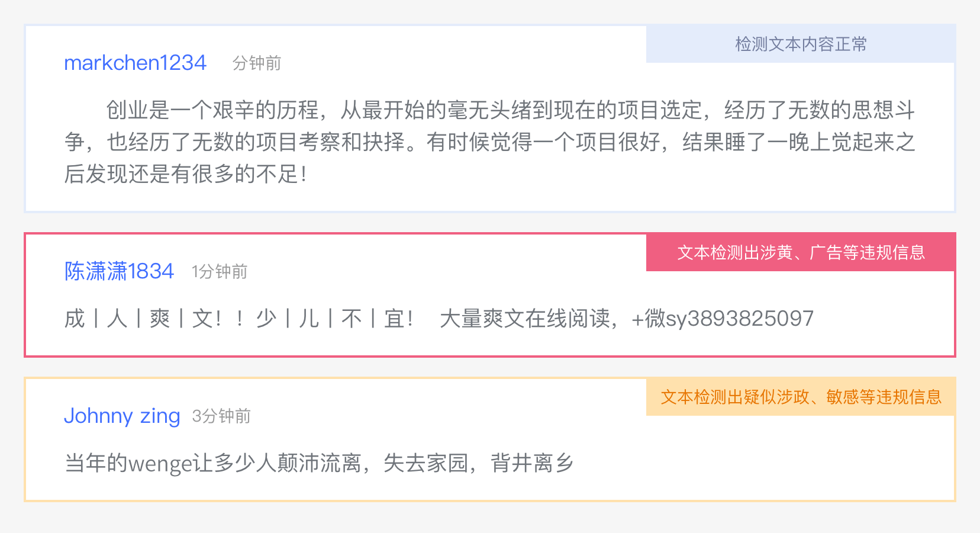
Task: Click the phrase "失去家园"
Action: (x=426, y=463)
